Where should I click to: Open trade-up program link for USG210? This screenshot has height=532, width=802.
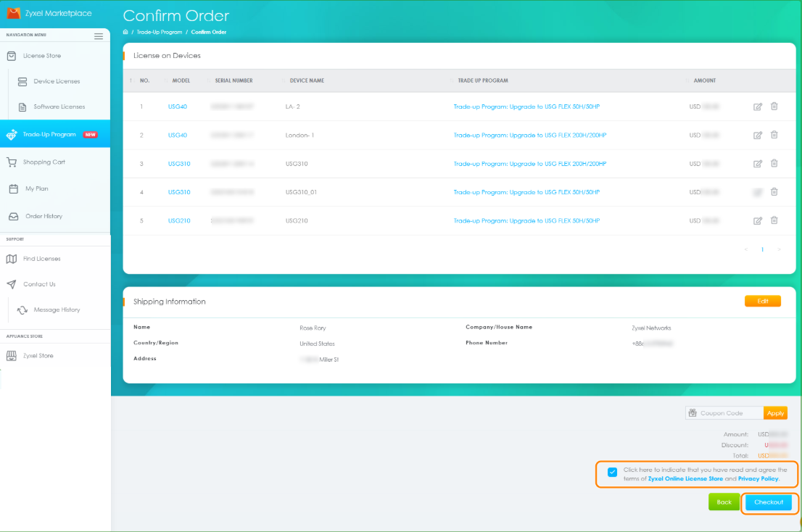526,221
